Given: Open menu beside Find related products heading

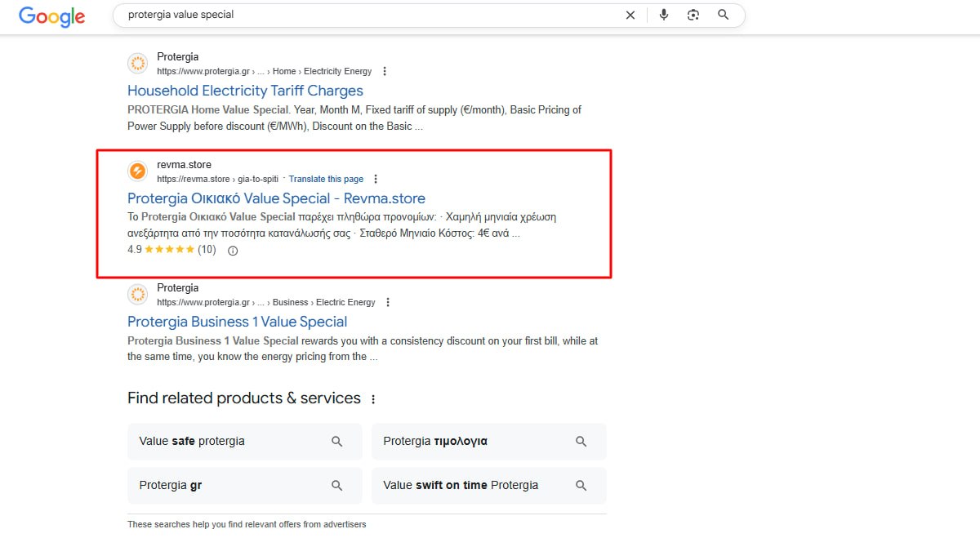Looking at the screenshot, I should pos(373,399).
